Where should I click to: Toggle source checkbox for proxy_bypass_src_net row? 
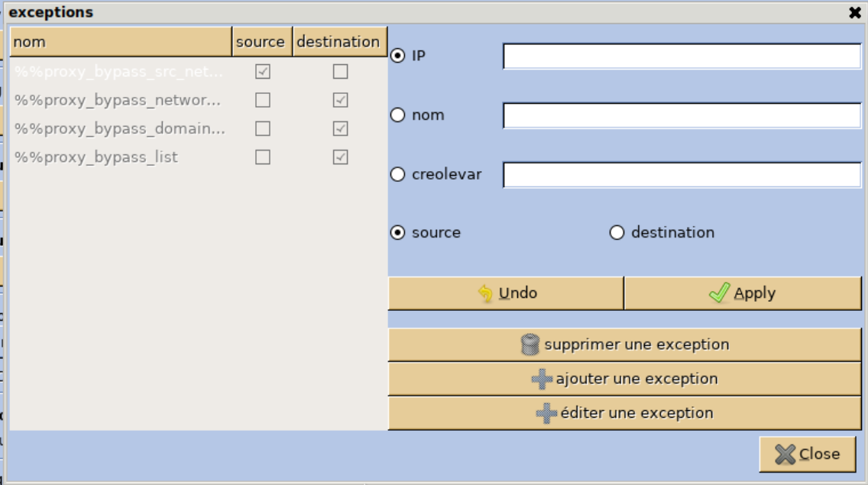pos(263,72)
